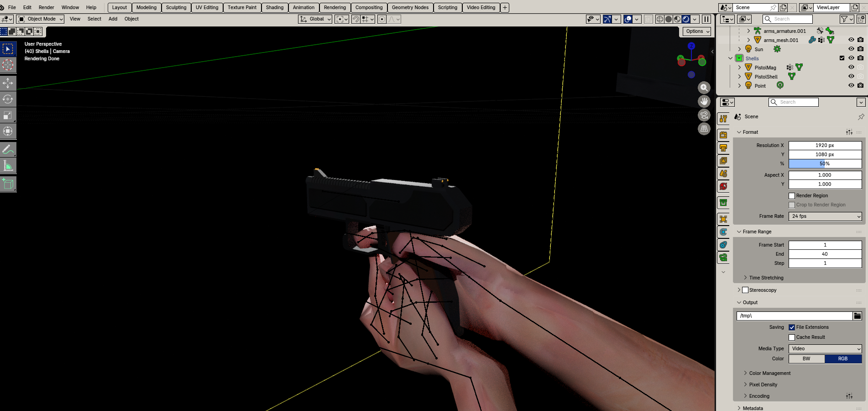Activate the Annotate tool
868x411 pixels.
pos(8,149)
